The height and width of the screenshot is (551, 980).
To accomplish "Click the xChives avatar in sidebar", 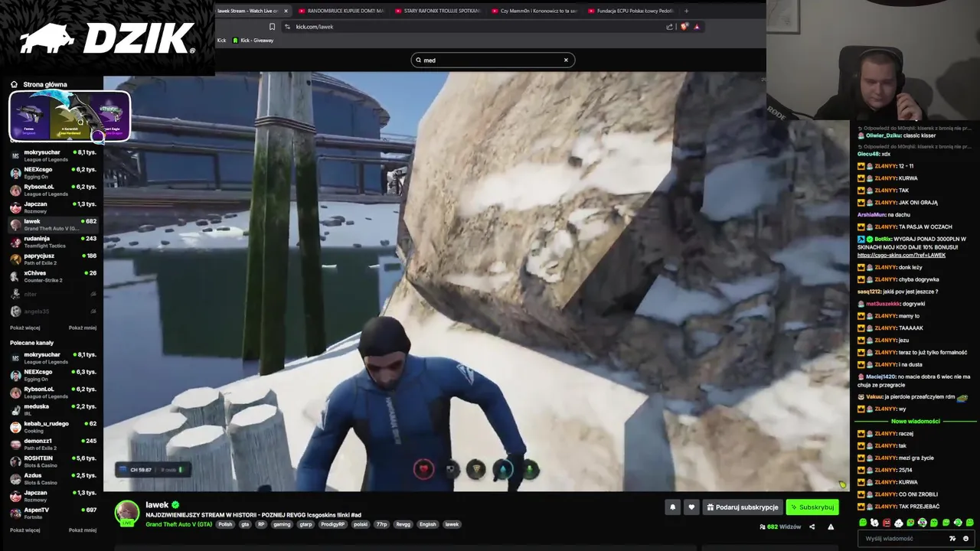I will (15, 276).
